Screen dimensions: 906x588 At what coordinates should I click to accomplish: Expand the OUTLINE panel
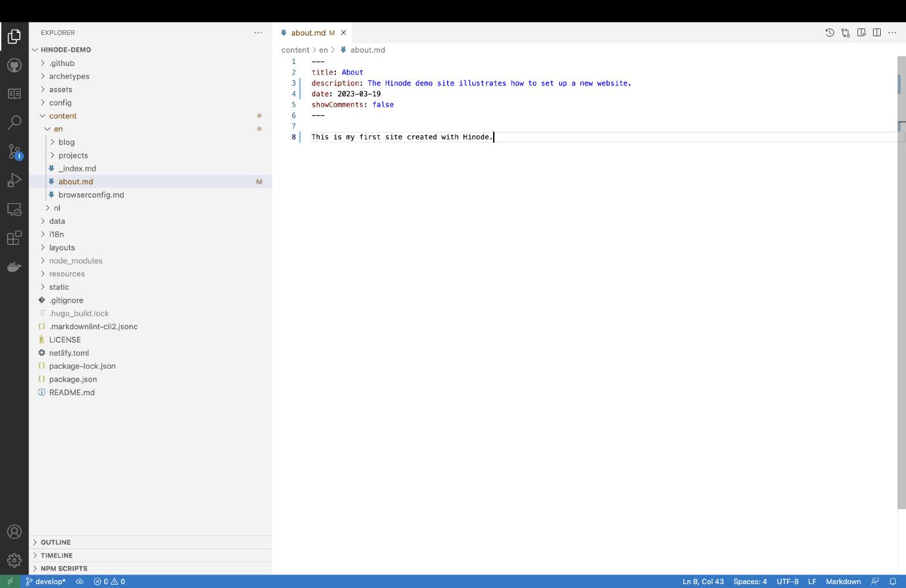(x=150, y=542)
